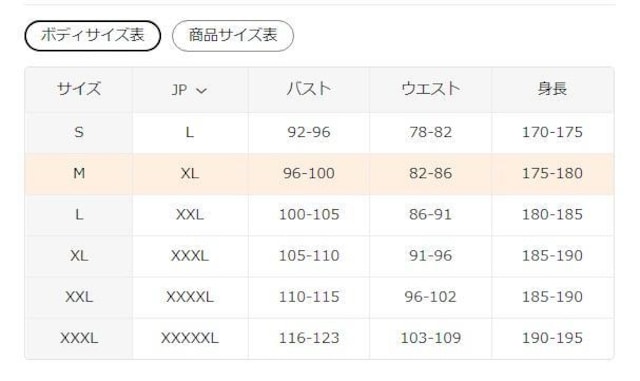Click the 身長 column header
Image resolution: width=640 pixels, height=381 pixels.
point(553,89)
